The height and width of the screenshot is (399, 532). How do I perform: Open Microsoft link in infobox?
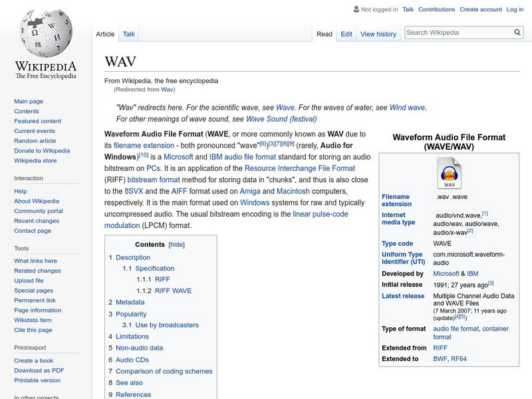[446, 273]
